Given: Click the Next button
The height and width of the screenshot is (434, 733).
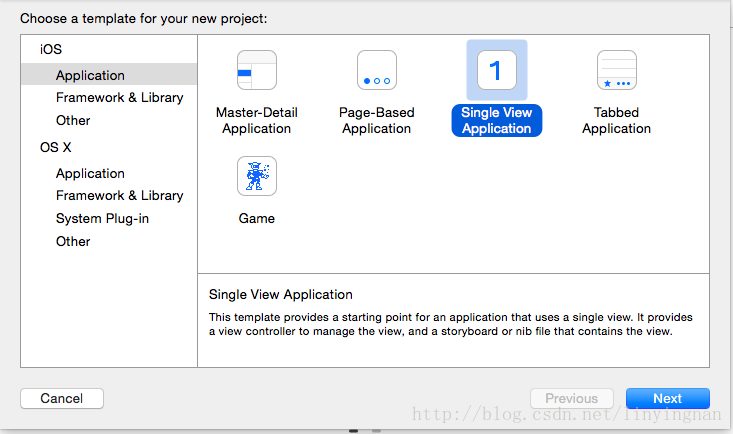Looking at the screenshot, I should (x=668, y=398).
